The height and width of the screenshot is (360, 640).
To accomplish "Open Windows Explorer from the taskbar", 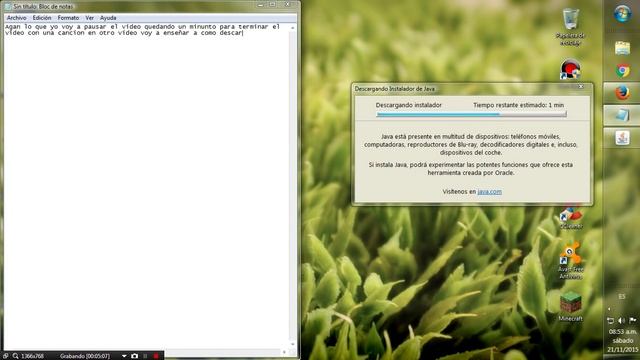I will coord(622,48).
